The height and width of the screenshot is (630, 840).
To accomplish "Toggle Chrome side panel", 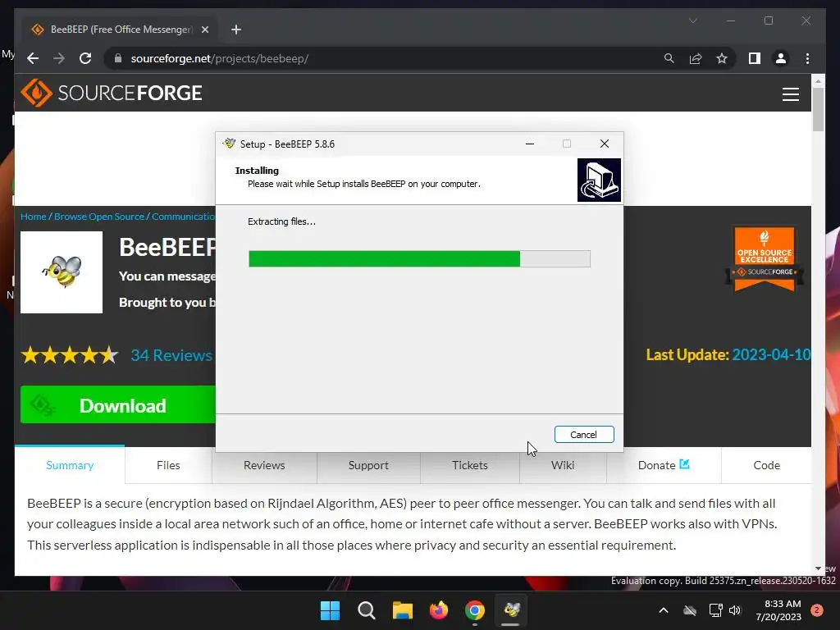I will pyautogui.click(x=755, y=58).
